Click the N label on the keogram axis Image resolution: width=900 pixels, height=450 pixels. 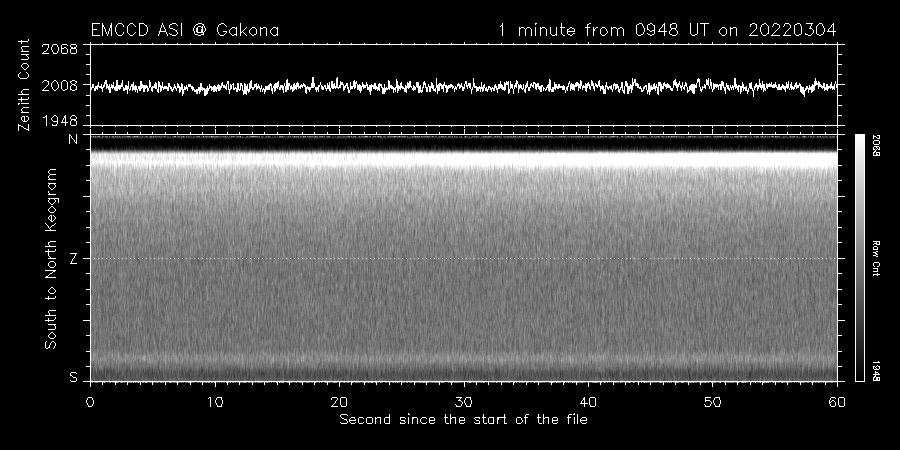[x=73, y=139]
